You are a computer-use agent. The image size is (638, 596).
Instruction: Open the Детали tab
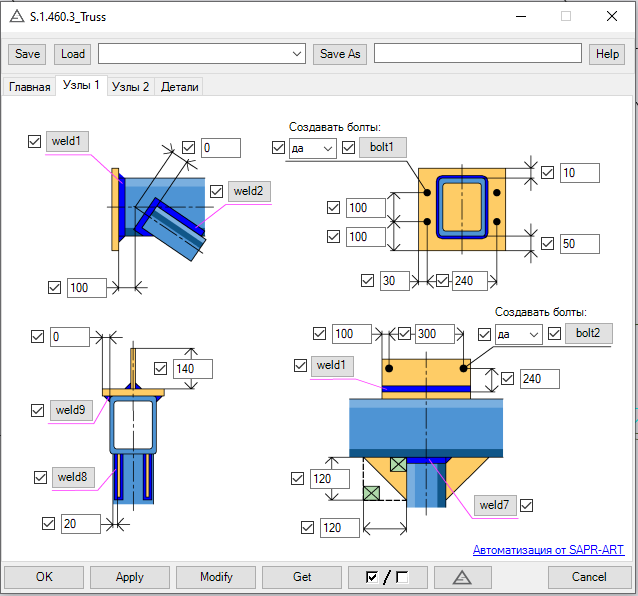[x=179, y=87]
